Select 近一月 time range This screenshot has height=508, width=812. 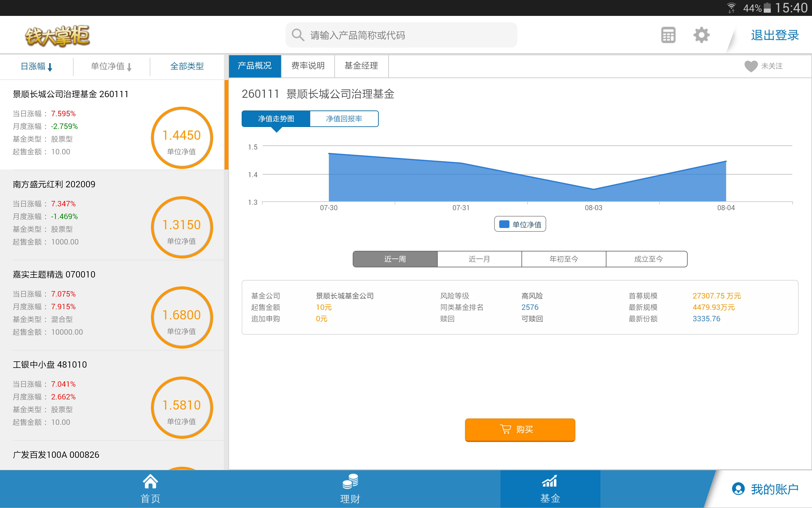pos(480,259)
